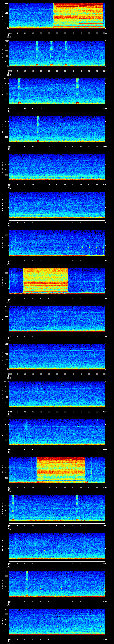This screenshot has width=114, height=644.
Task: Click the "4:32:00" start time label
Action: (x=9, y=147)
